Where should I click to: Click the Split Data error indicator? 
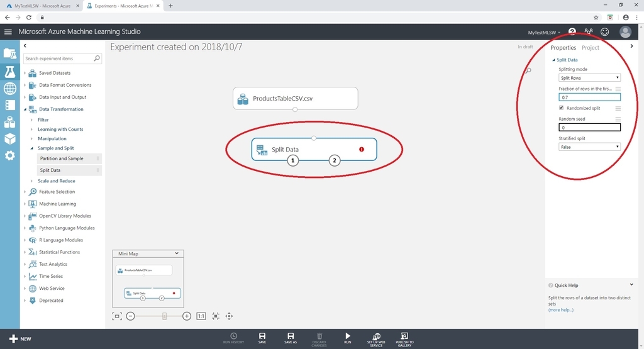coord(362,149)
